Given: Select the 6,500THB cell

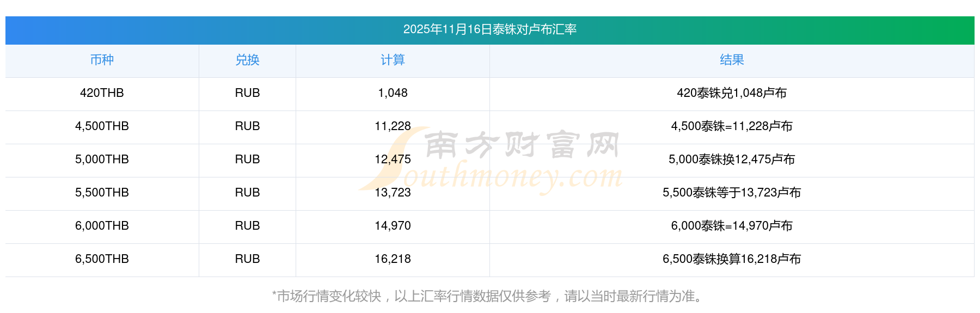Looking at the screenshot, I should coord(102,259).
